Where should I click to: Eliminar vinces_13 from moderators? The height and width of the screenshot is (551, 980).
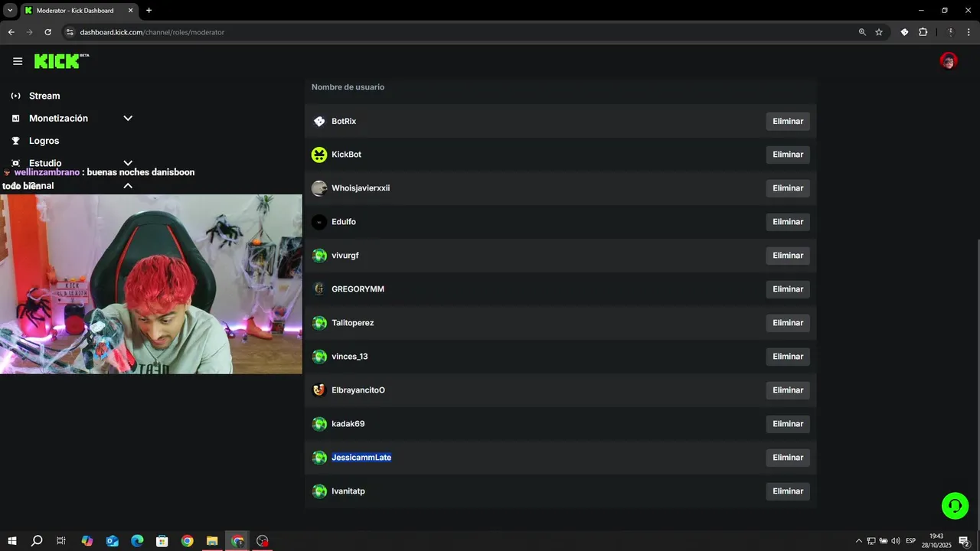point(788,357)
